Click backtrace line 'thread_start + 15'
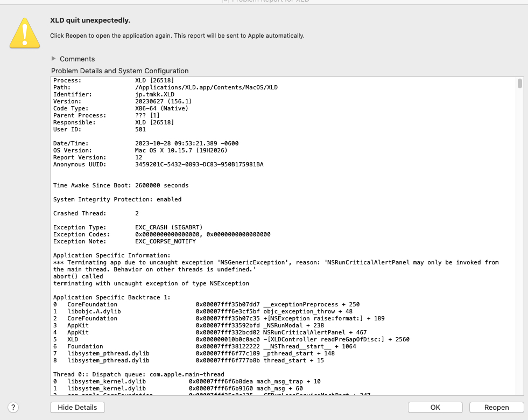Viewport: 528px width, 420px height. (x=188, y=360)
